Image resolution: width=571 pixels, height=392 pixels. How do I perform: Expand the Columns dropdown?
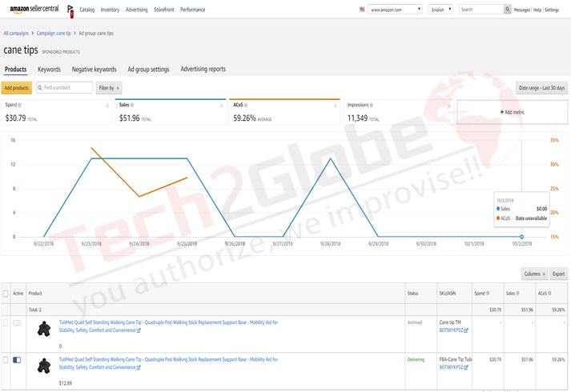click(533, 273)
